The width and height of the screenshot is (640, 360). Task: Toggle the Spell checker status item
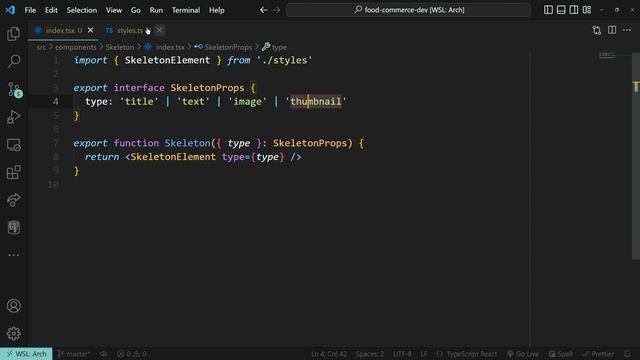[560, 354]
